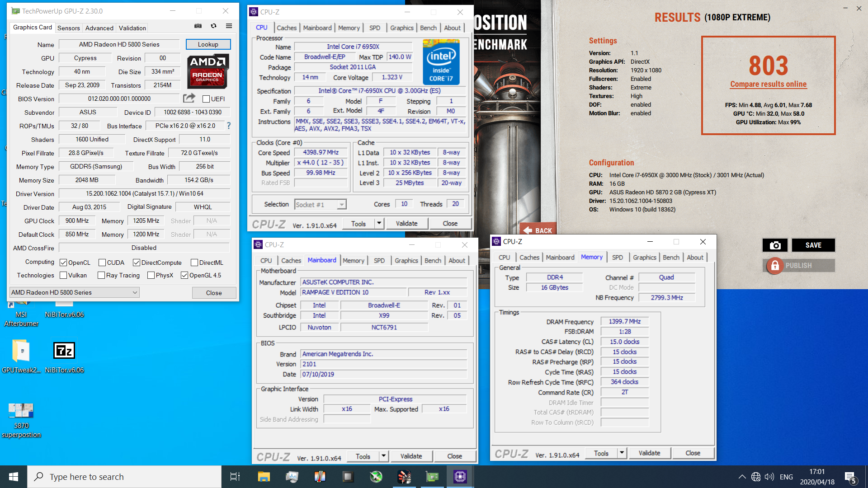Viewport: 868px width, 488px height.
Task: Open the 5870 superposition desktop file
Action: tap(21, 420)
